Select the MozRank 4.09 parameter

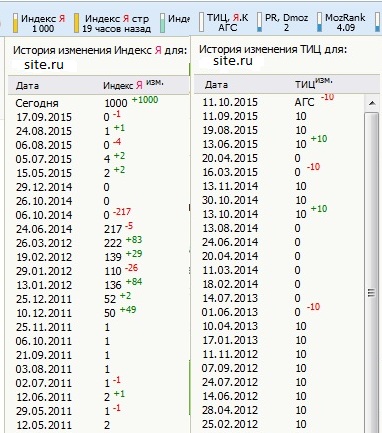(x=345, y=23)
